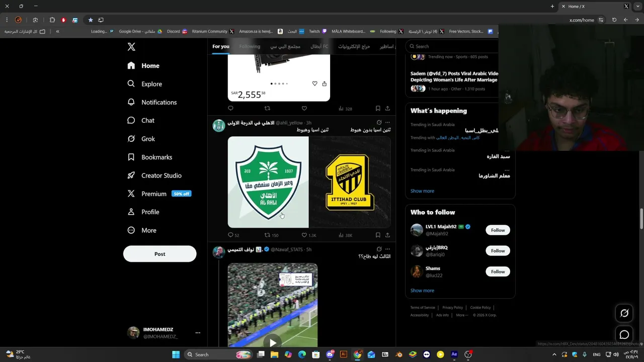The height and width of the screenshot is (362, 644).
Task: Favorite the product with the heart on the card
Action: click(x=314, y=83)
